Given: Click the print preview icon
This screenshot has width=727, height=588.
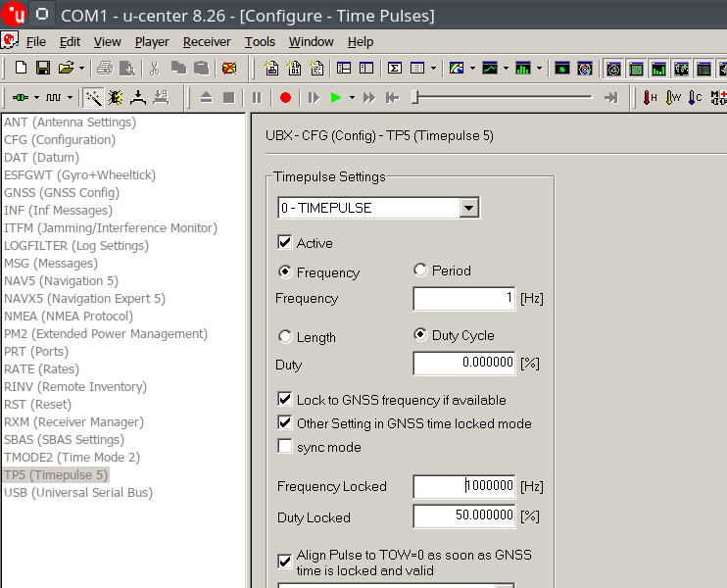Looking at the screenshot, I should click(127, 69).
